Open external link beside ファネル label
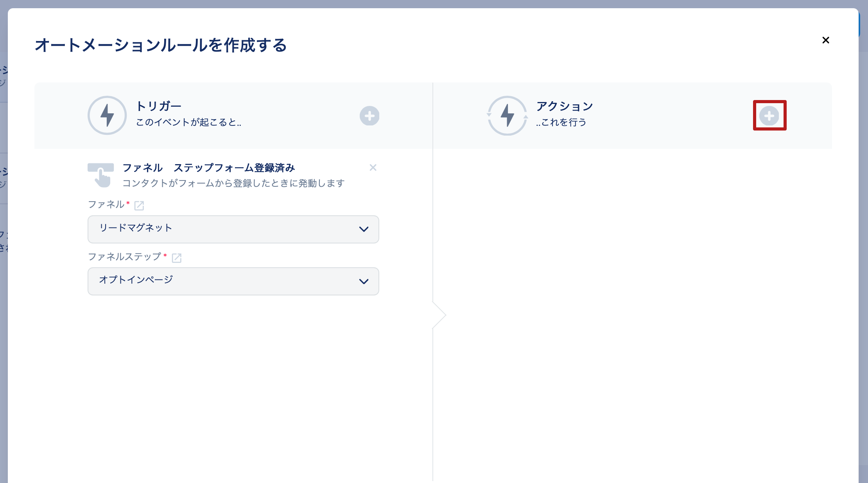 point(139,205)
